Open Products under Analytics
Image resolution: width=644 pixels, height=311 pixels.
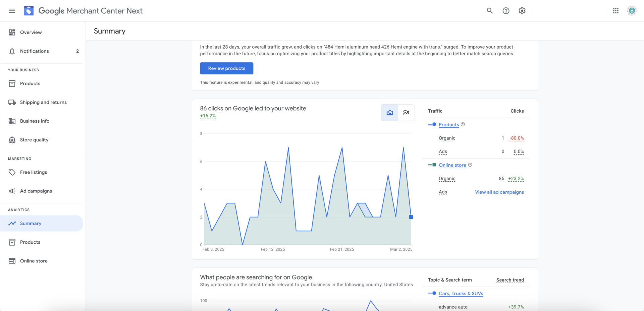[x=42, y=242]
